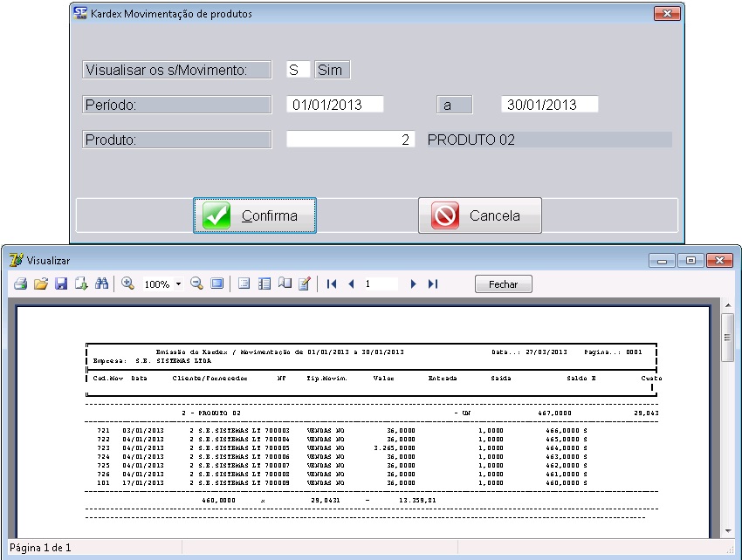Screen dimensions: 742x560
Task: Click the Confirma button
Action: (x=254, y=215)
